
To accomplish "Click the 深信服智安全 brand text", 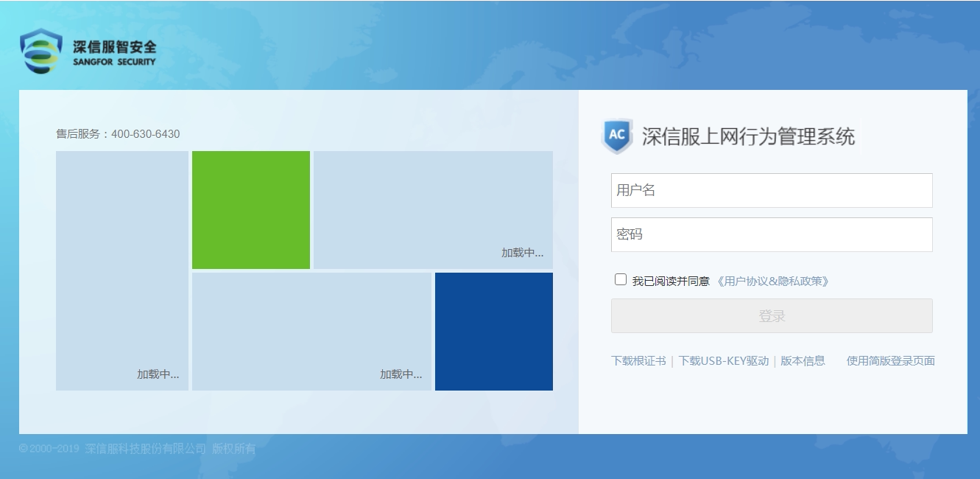I will pyautogui.click(x=115, y=46).
